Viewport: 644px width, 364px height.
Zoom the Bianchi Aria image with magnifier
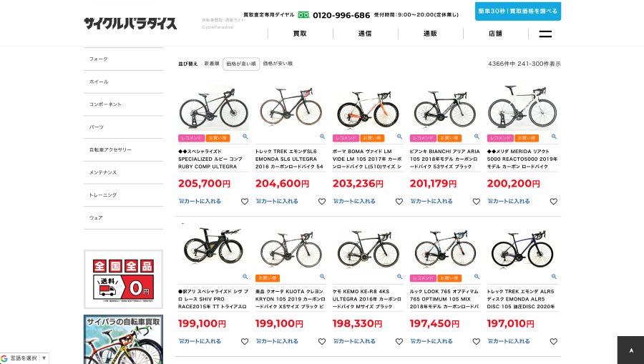pos(477,137)
